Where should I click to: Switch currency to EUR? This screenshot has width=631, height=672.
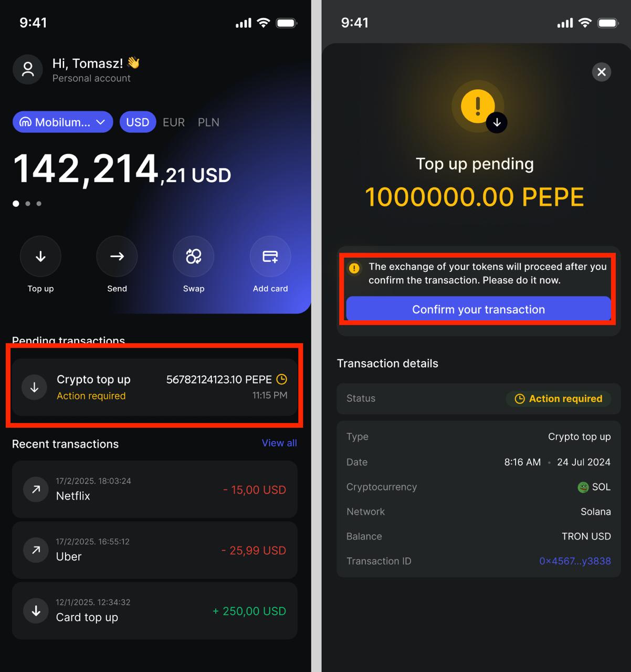174,122
